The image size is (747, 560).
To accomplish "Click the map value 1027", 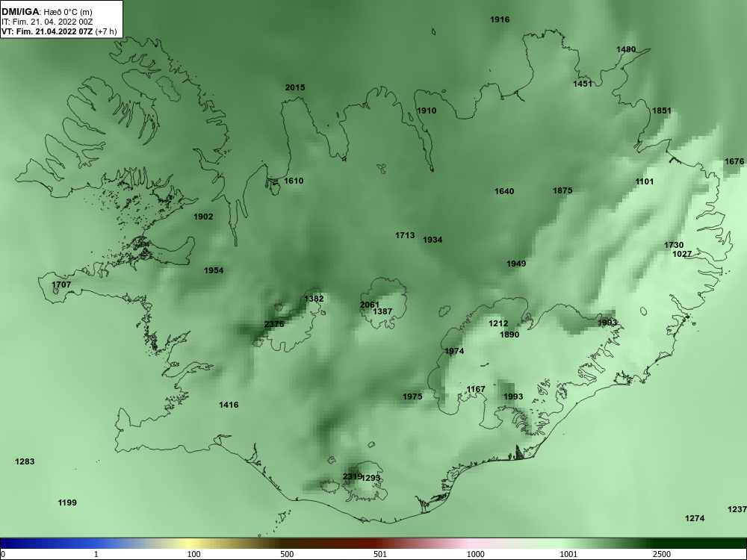I will pyautogui.click(x=682, y=254).
